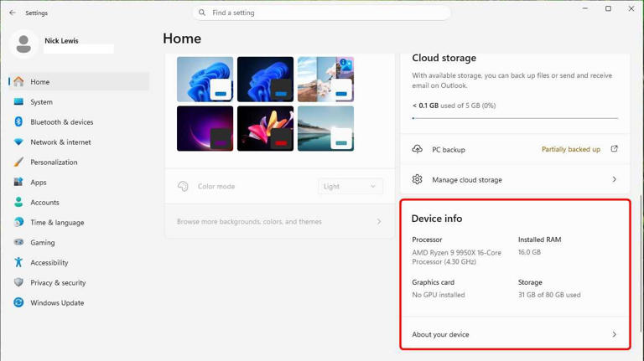
Task: Click the Personalization paintbrush icon
Action: click(x=18, y=162)
